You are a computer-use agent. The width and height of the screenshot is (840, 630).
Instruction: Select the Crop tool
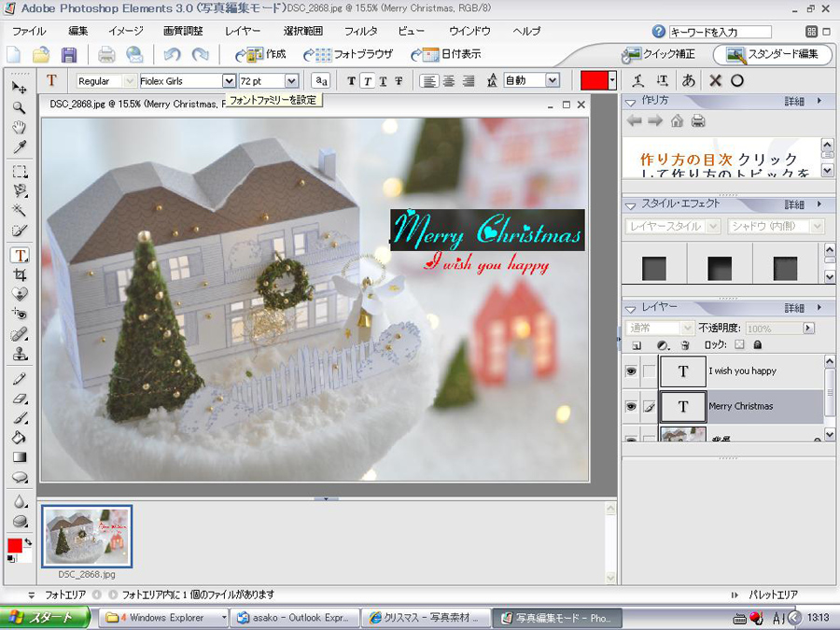19,274
